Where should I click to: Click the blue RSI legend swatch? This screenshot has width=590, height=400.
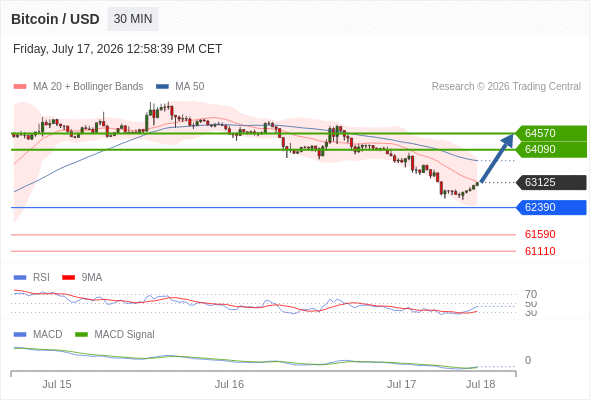pyautogui.click(x=20, y=278)
